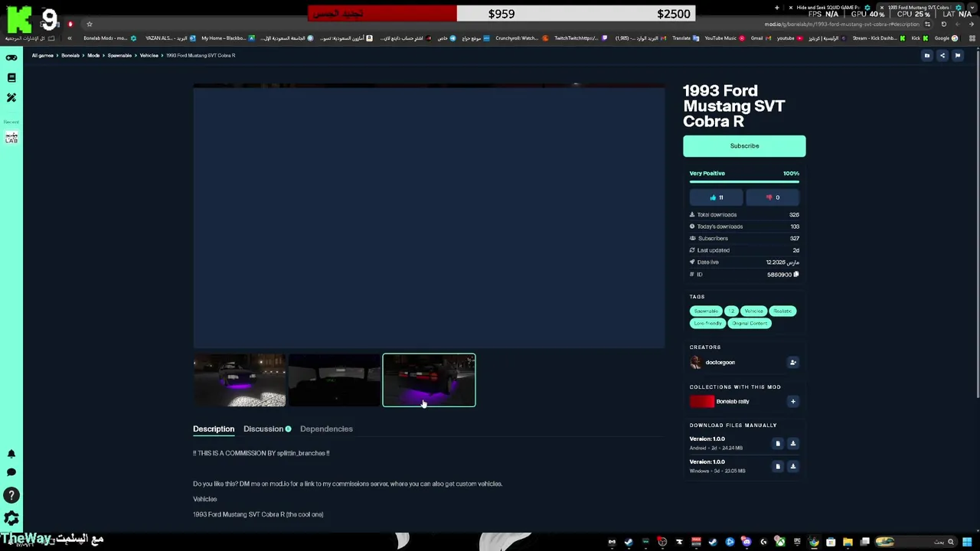980x551 pixels.
Task: Like the mod with thumbs up
Action: [717, 197]
